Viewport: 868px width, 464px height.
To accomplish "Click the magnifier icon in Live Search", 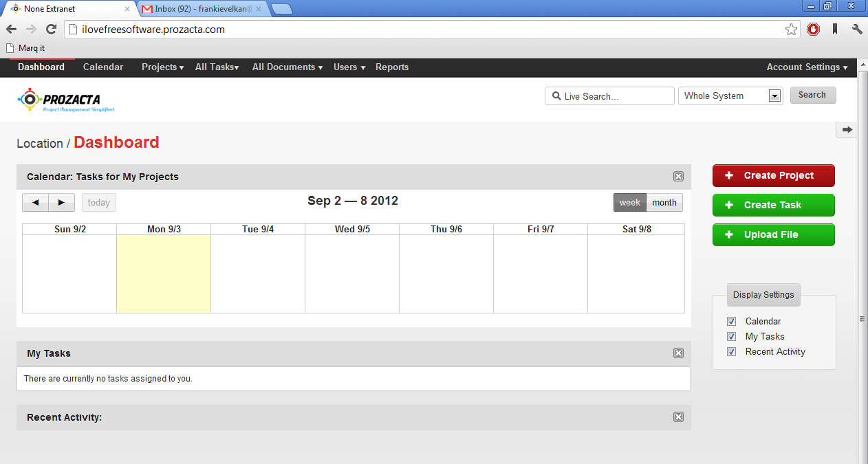I will point(555,96).
